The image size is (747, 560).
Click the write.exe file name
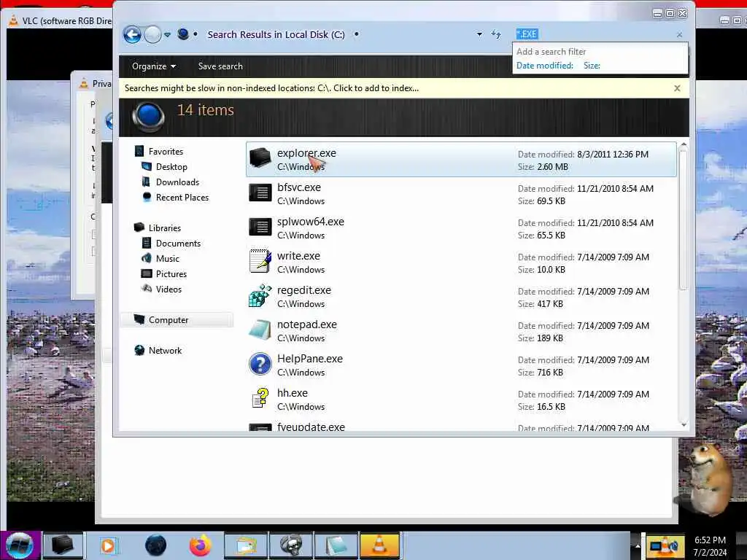point(298,256)
